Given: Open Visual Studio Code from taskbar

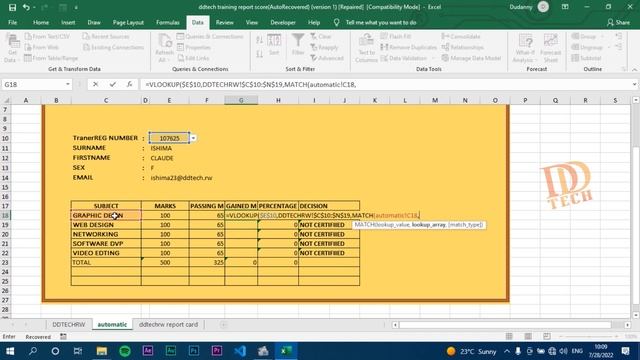Looking at the screenshot, I should click(x=240, y=351).
